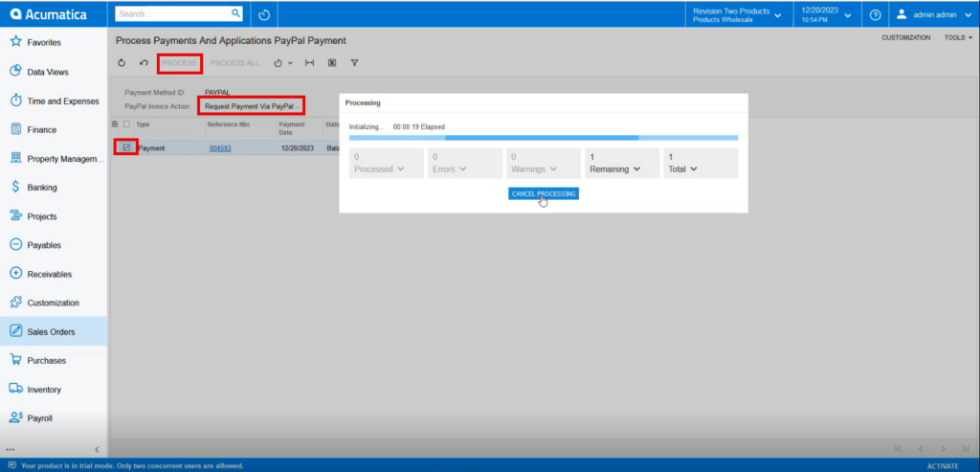Open the business date 12/20/2023 dropdown
The height and width of the screenshot is (472, 980).
click(x=826, y=14)
